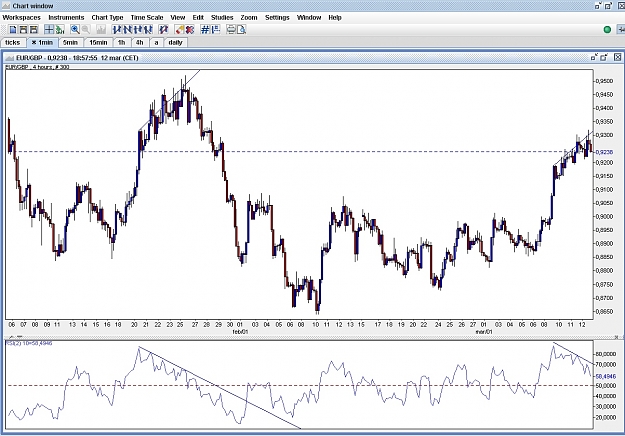
Task: Click the 0,9500 price axis label
Action: click(x=605, y=81)
